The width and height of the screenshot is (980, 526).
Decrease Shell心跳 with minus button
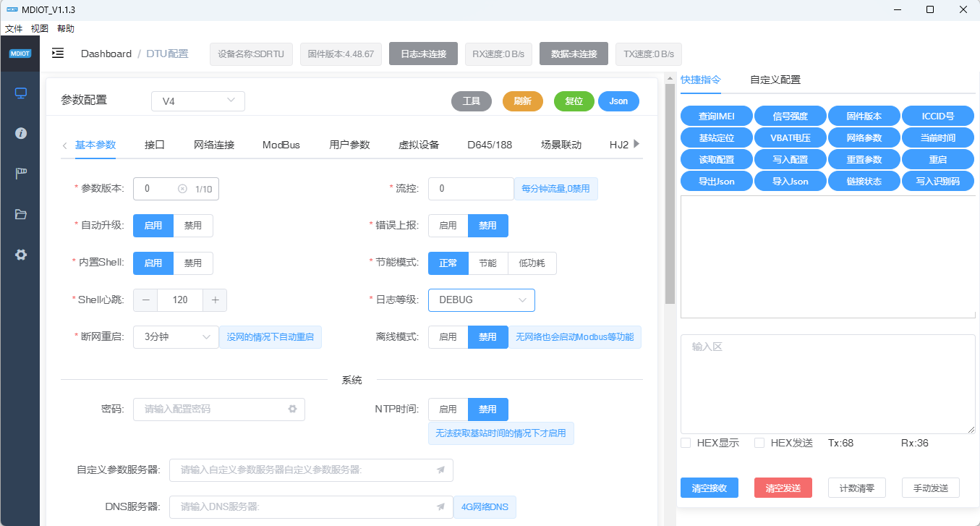pyautogui.click(x=145, y=300)
